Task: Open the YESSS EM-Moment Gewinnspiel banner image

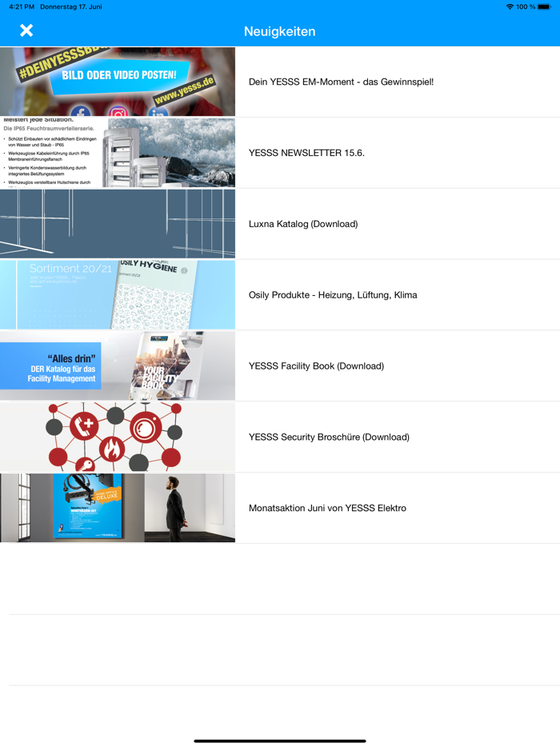Action: 118,82
